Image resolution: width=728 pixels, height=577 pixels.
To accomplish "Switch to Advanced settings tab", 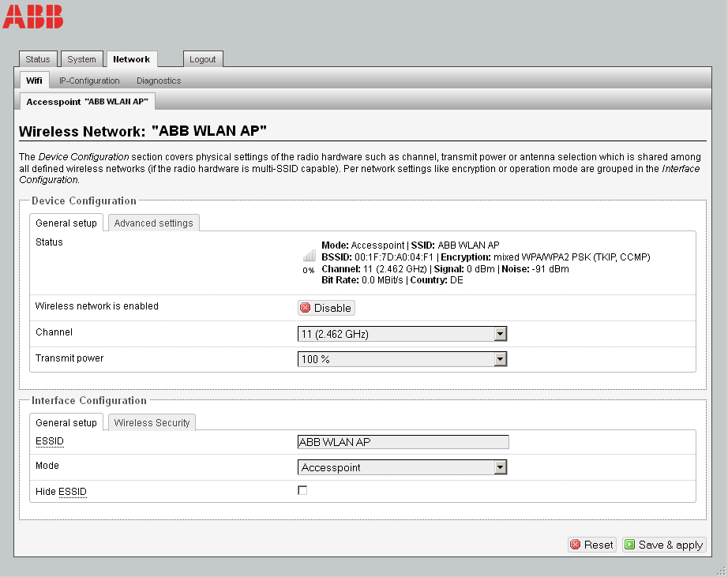I will pos(154,223).
